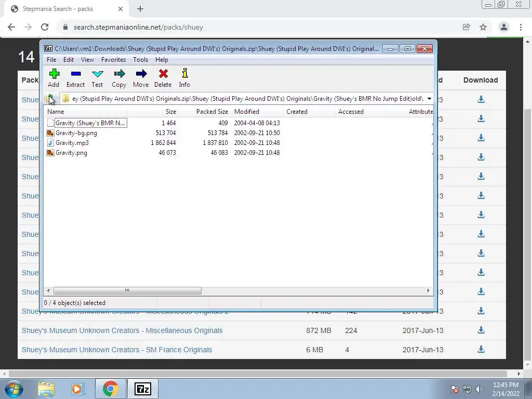Select the Gravity.mp3 file name

click(72, 143)
